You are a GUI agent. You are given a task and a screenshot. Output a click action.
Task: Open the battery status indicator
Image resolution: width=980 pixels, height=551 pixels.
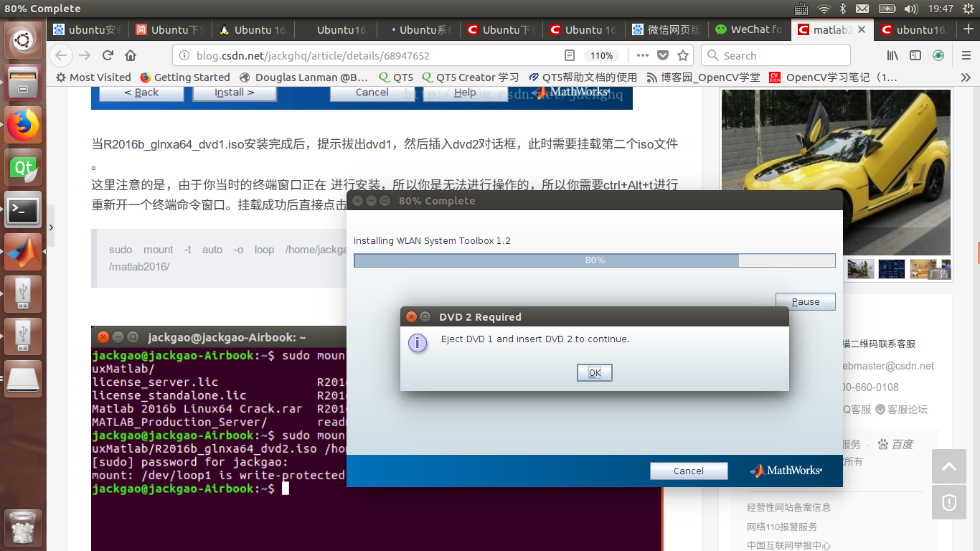pyautogui.click(x=887, y=9)
